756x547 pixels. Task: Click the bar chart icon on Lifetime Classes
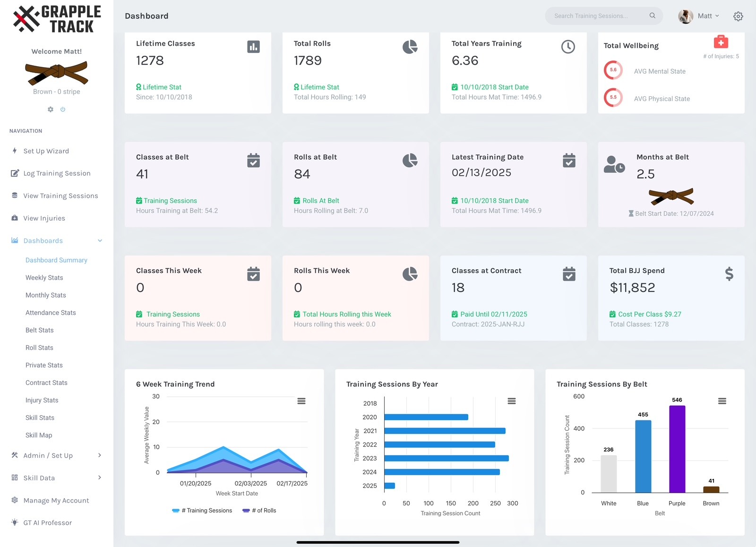[253, 47]
